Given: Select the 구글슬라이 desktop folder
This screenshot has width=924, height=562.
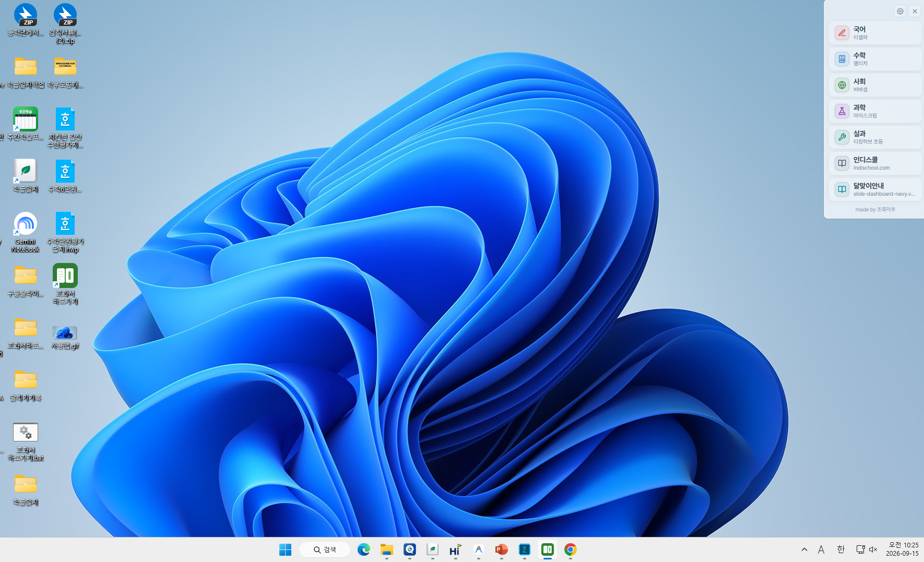Looking at the screenshot, I should (26, 281).
